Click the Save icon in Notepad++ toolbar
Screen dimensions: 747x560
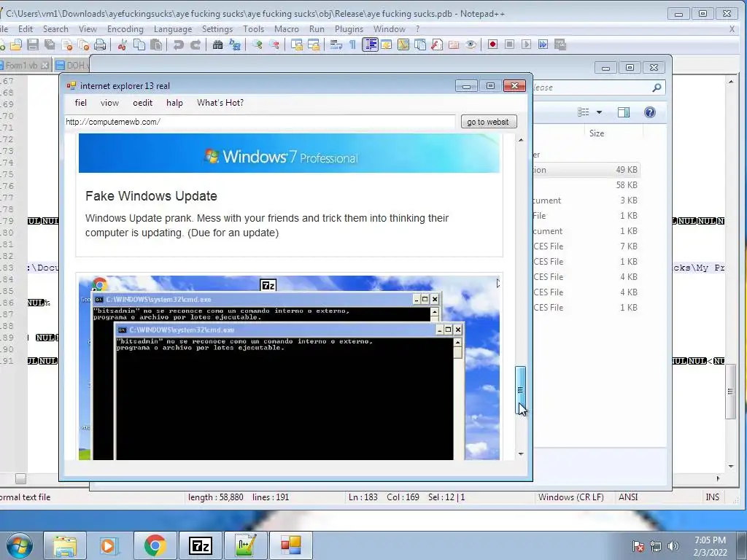tap(32, 44)
